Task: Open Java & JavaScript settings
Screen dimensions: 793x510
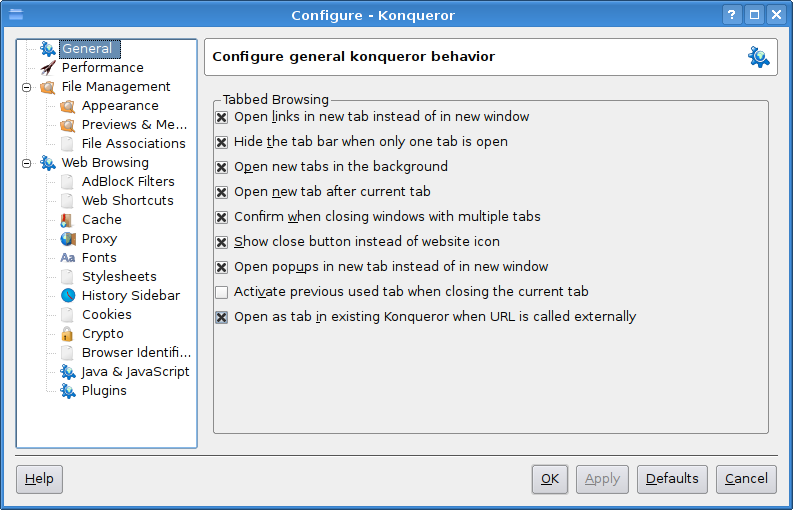Action: pyautogui.click(x=136, y=372)
